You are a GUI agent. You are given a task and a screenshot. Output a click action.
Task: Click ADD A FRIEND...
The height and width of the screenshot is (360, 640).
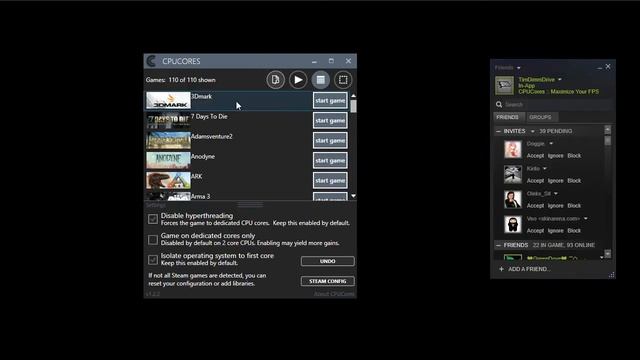[x=524, y=269]
